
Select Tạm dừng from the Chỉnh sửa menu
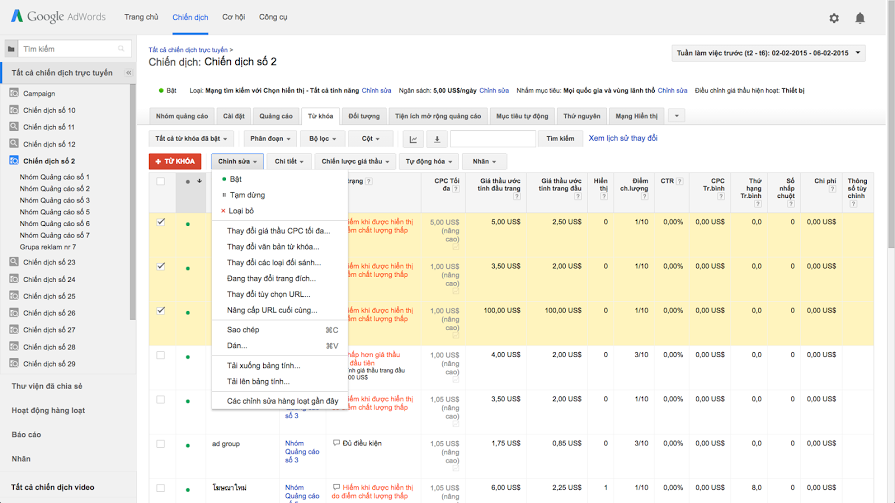pos(247,195)
